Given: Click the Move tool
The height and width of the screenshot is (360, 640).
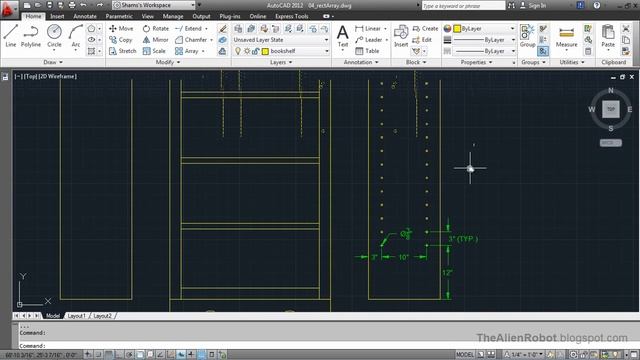Looking at the screenshot, I should 121,29.
